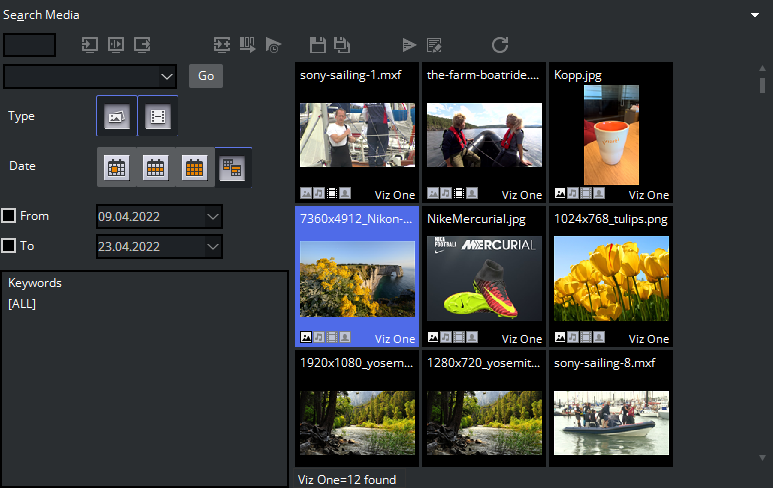Open the To date 23.04.2022 dropdown
This screenshot has width=773, height=488.
click(x=212, y=245)
